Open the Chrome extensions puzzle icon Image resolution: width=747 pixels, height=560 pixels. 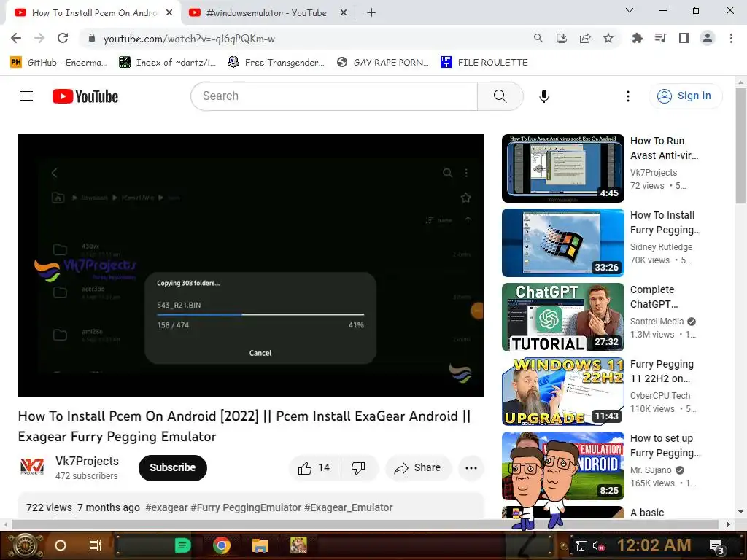click(637, 38)
